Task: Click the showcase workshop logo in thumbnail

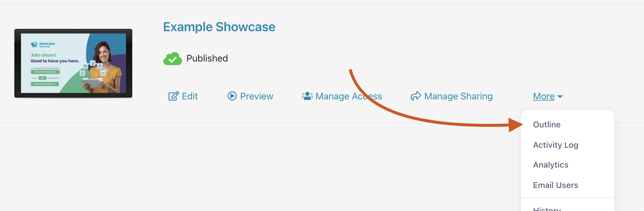Action: pyautogui.click(x=43, y=45)
